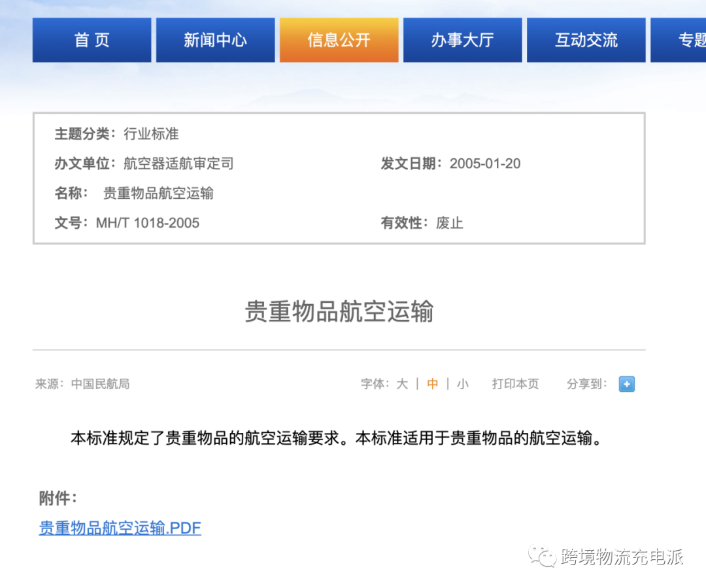The height and width of the screenshot is (588, 706).
Task: Click the 行业标准 topic category label
Action: pos(151,134)
